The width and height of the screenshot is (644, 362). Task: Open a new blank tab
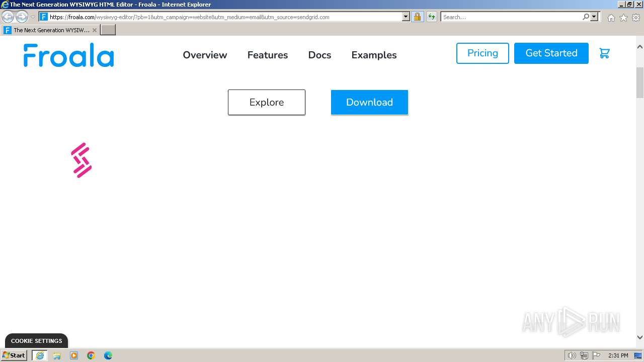click(x=108, y=30)
